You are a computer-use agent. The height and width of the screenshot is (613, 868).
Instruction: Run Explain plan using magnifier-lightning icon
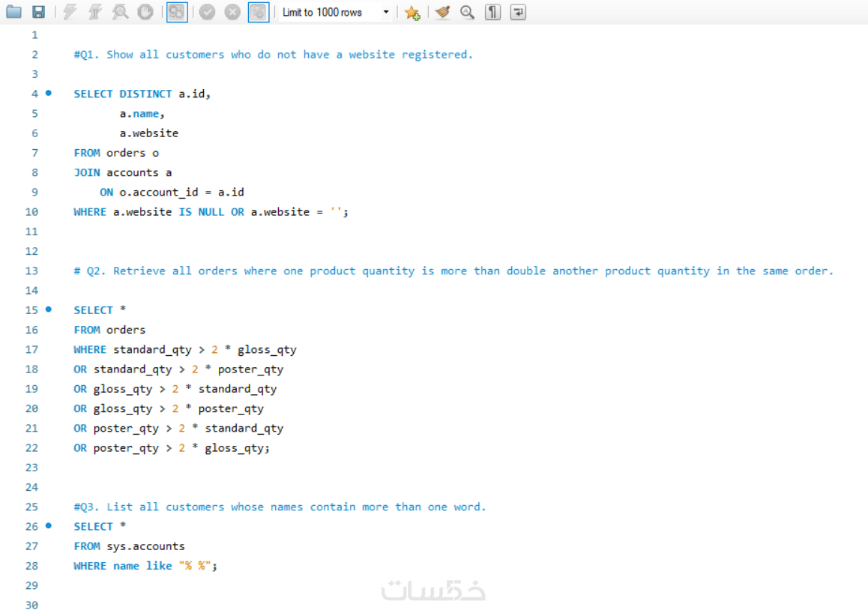tap(120, 12)
